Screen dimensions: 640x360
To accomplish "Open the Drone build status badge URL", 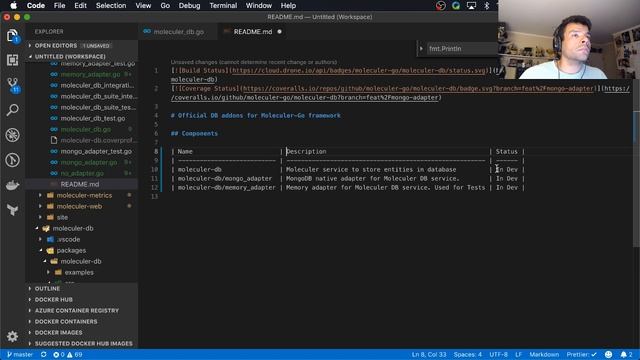I will pos(359,70).
